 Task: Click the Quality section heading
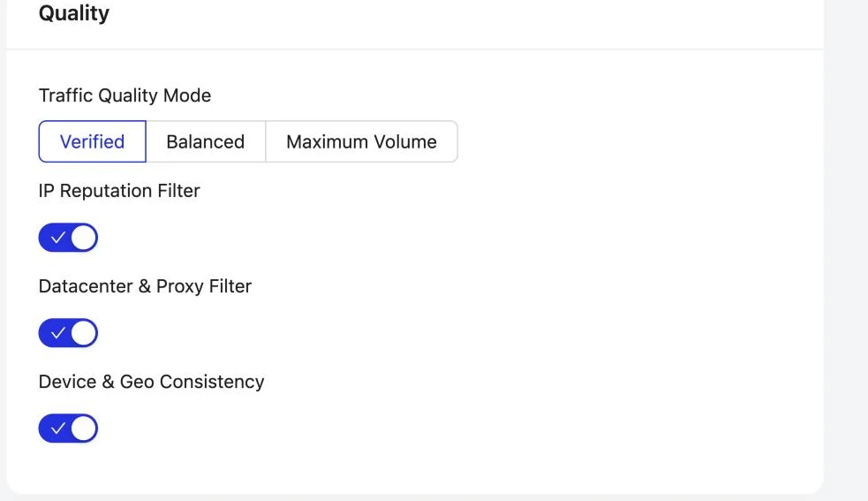click(74, 12)
